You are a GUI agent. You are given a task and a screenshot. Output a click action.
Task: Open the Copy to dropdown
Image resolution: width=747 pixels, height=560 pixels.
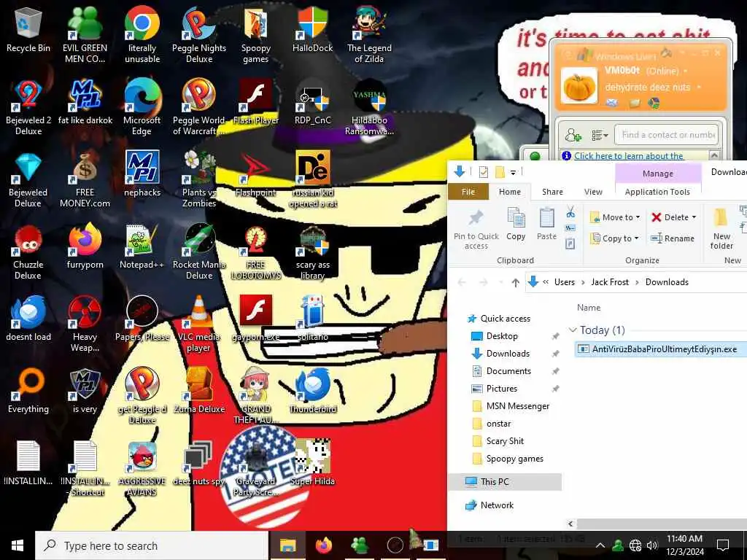click(614, 238)
